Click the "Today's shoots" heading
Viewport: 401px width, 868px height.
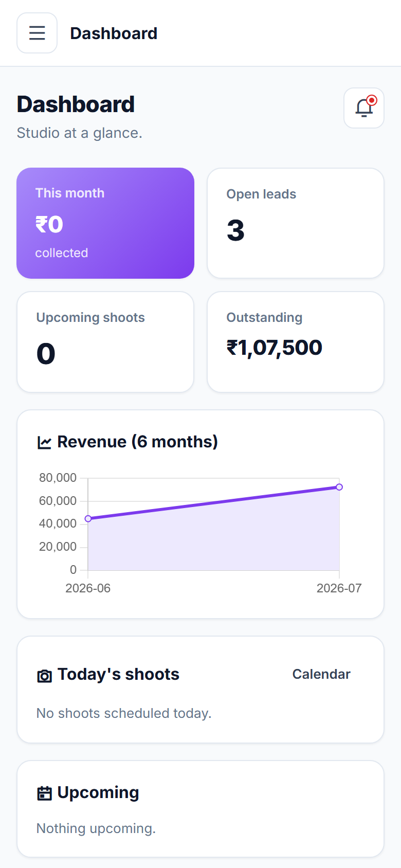tap(118, 674)
